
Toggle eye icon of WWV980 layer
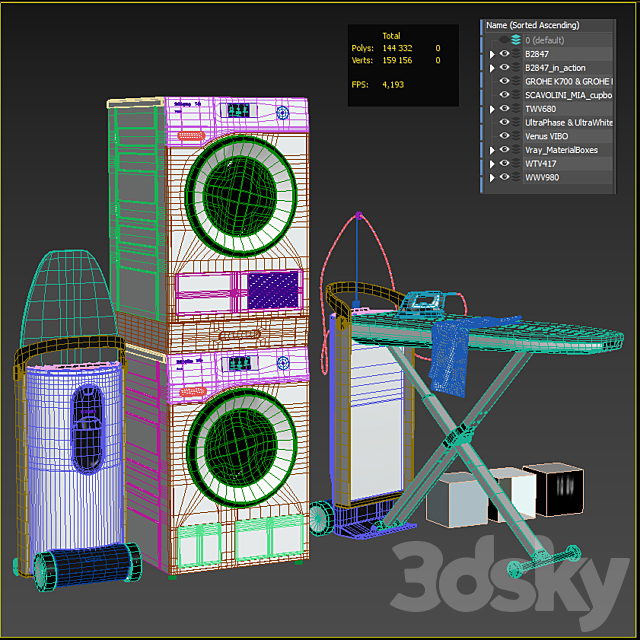[504, 176]
